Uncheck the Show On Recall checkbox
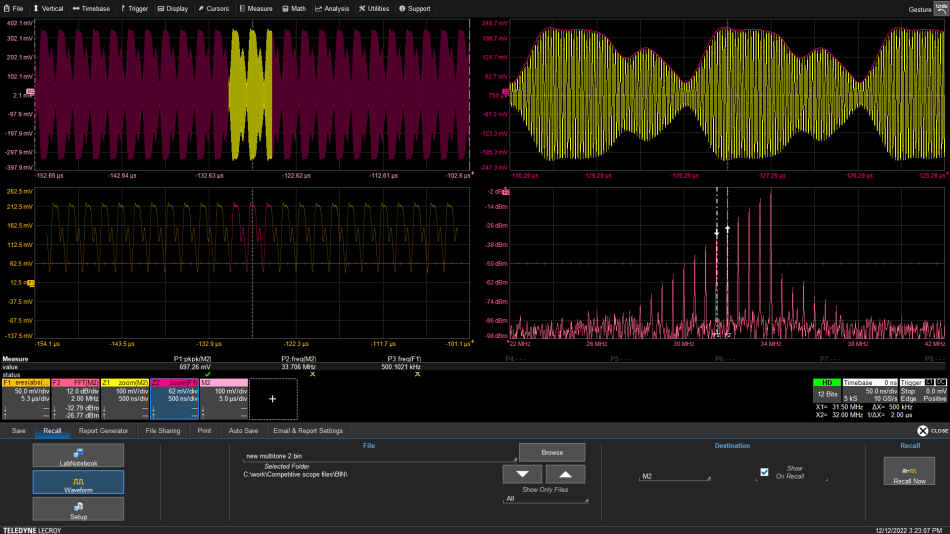The height and width of the screenshot is (534, 950). coord(765,472)
